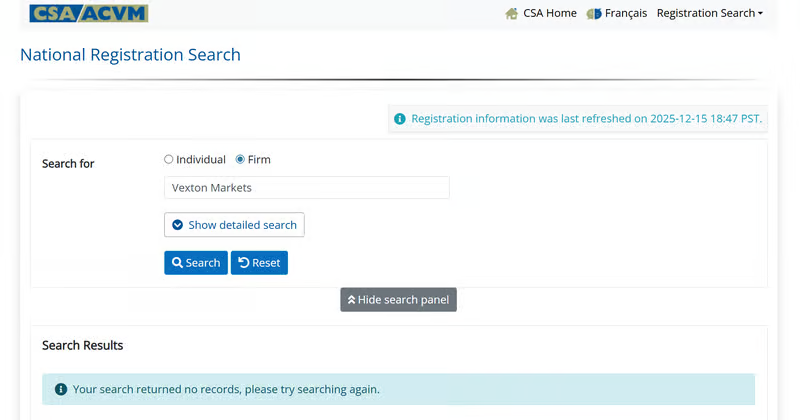Click the info icon in the no records alert
800x420 pixels.
tap(61, 389)
